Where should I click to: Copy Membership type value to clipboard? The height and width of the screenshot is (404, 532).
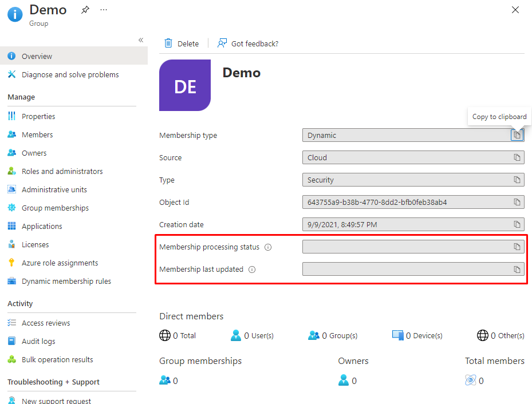click(517, 135)
